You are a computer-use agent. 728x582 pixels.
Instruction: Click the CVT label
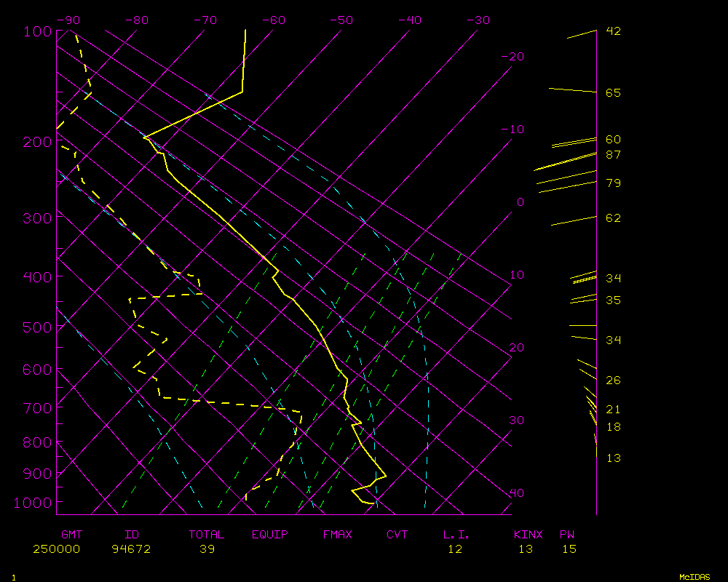pos(397,535)
